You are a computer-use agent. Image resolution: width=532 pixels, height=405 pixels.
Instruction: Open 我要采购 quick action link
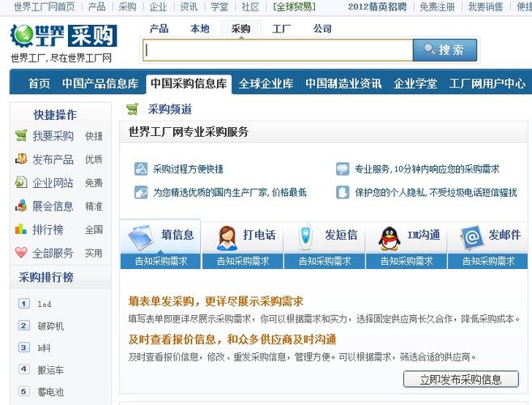pyautogui.click(x=53, y=136)
